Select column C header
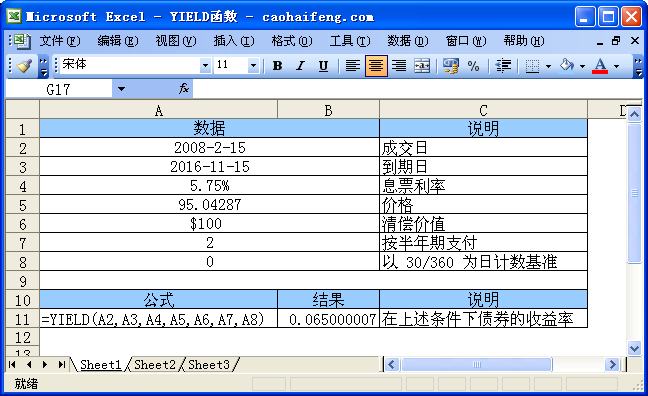This screenshot has width=648, height=396. point(483,110)
